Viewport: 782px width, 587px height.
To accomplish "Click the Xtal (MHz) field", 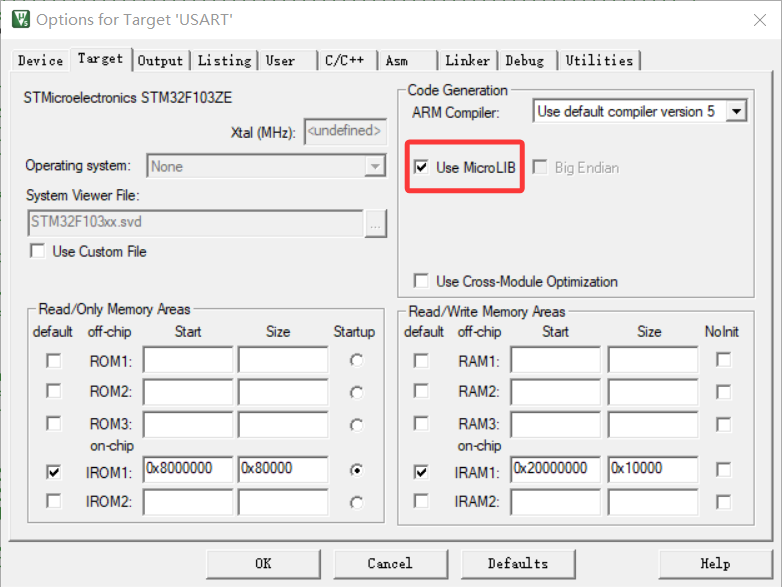I will [345, 131].
